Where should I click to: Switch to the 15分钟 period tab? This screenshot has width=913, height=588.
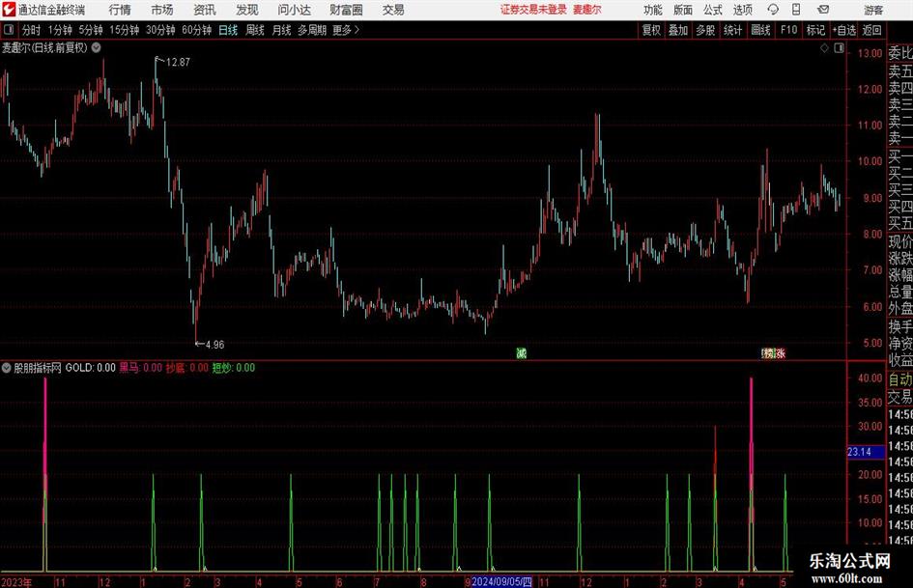(x=125, y=30)
